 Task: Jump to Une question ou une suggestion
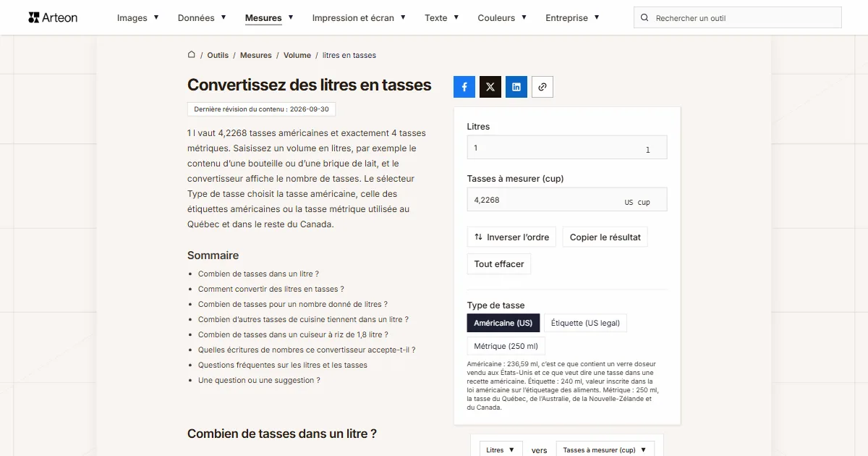click(259, 380)
